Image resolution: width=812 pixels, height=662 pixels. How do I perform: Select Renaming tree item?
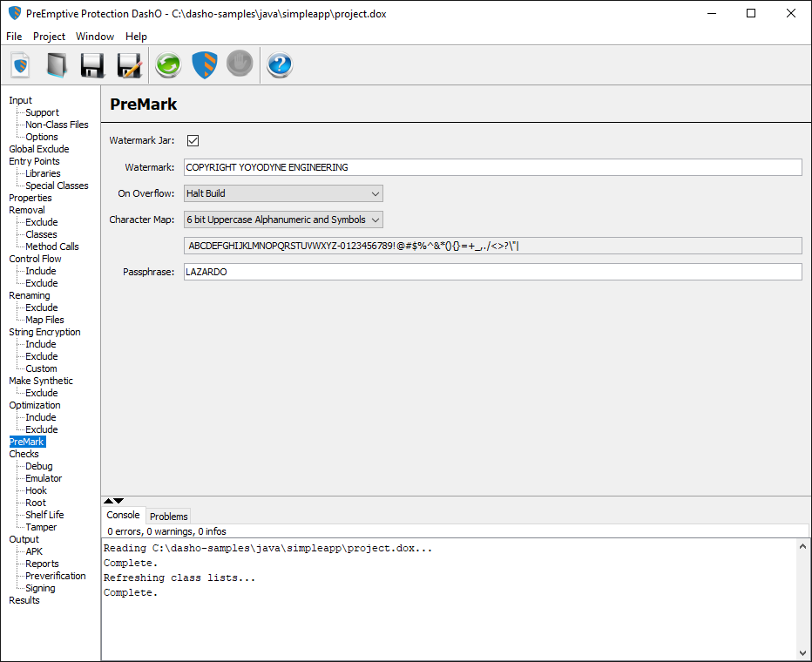(x=30, y=295)
